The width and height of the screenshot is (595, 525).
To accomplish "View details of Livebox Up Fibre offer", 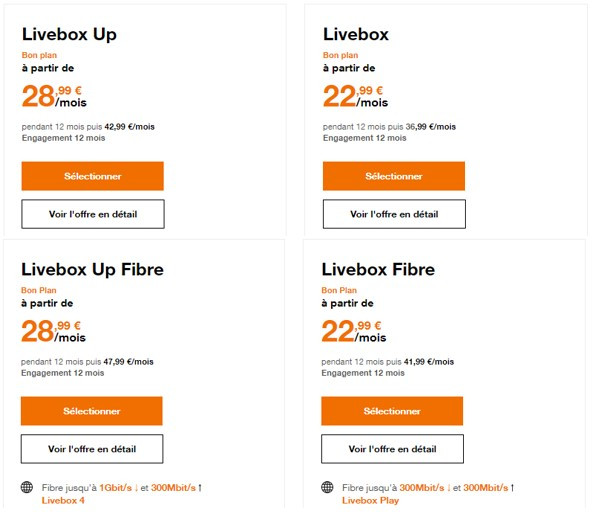I will 92,449.
